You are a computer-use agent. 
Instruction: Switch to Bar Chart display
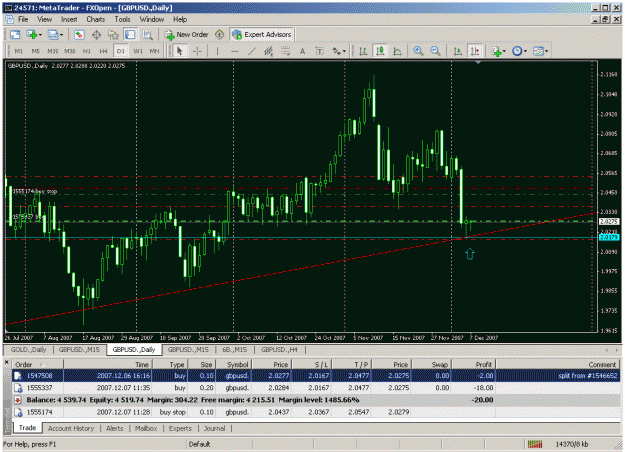(363, 51)
